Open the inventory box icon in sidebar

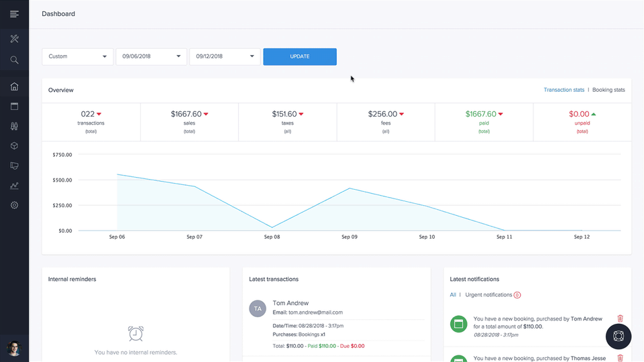14,145
